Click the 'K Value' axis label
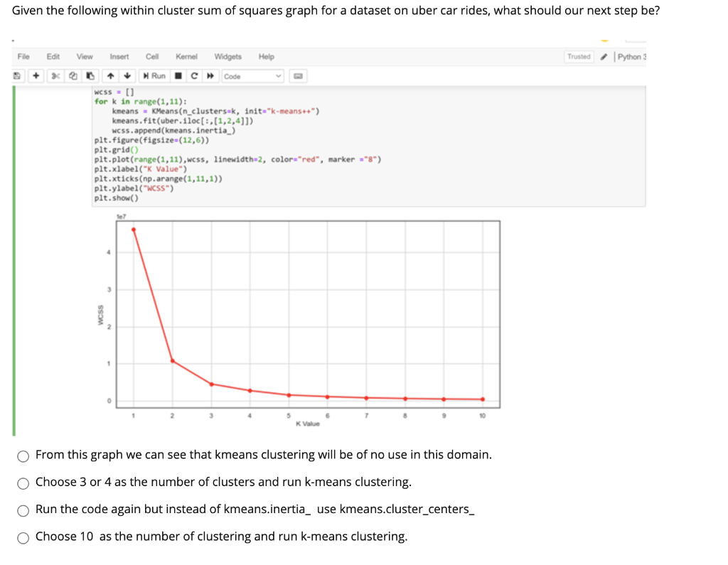 point(307,424)
